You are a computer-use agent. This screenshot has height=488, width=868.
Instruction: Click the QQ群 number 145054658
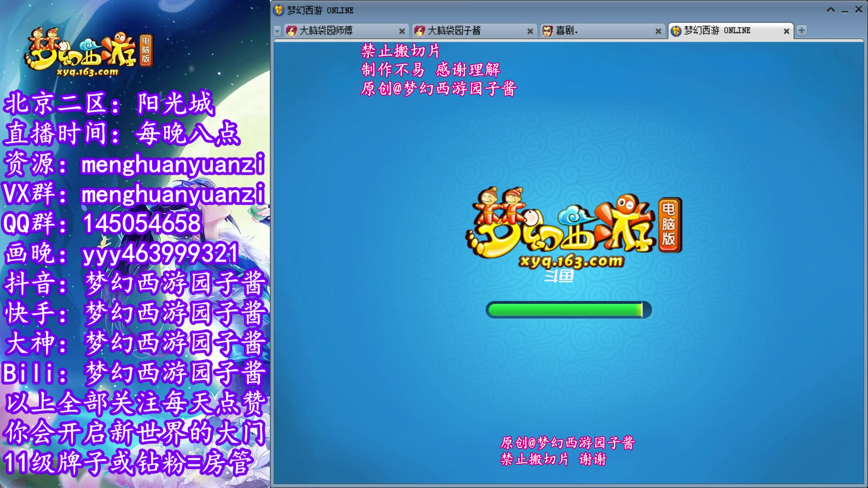click(142, 223)
